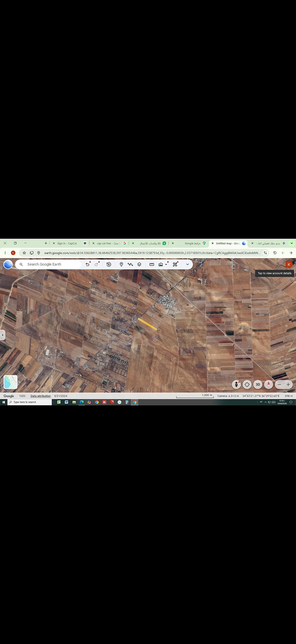The image size is (296, 644).
Task: Click the 1,000 m scale bar
Action: click(195, 396)
